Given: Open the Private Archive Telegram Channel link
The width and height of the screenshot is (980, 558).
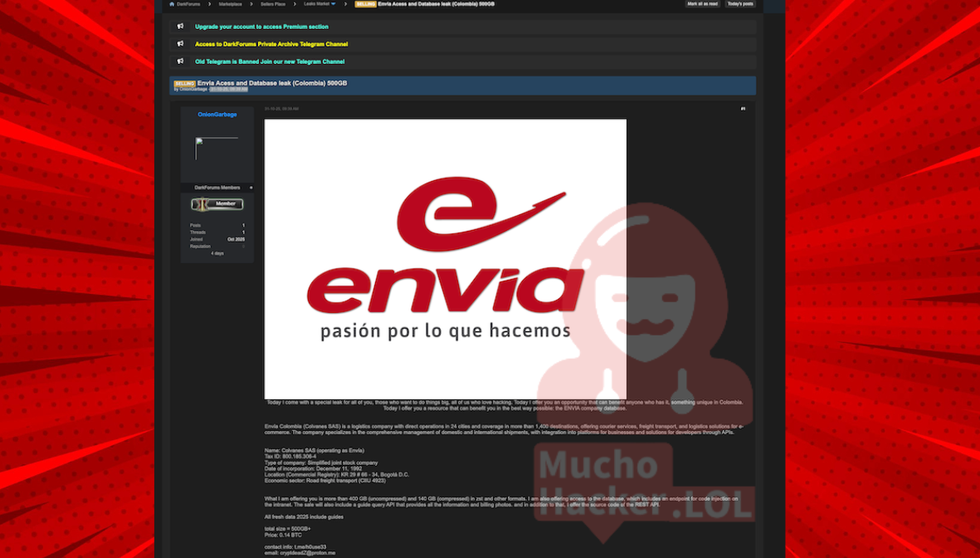Looking at the screenshot, I should pyautogui.click(x=271, y=44).
